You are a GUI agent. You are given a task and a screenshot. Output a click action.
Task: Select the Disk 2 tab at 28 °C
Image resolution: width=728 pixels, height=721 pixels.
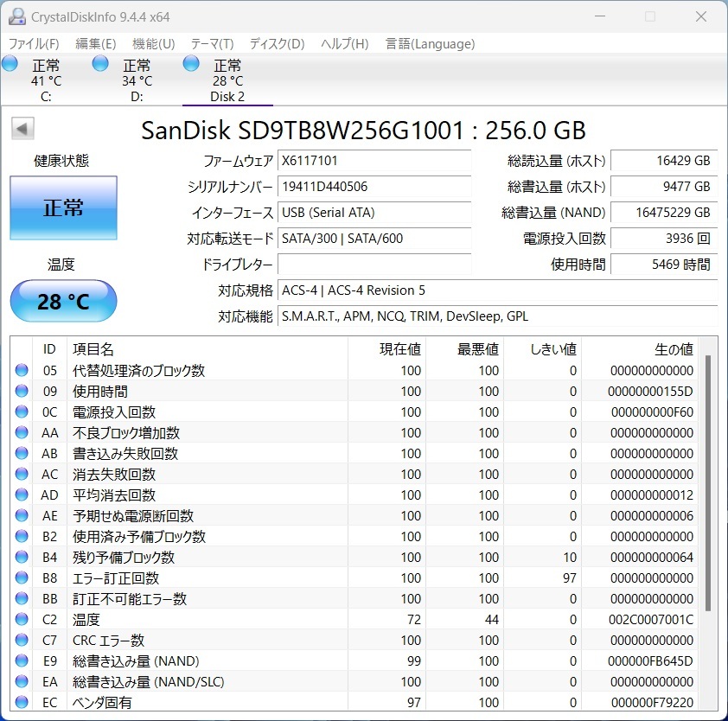(x=227, y=80)
